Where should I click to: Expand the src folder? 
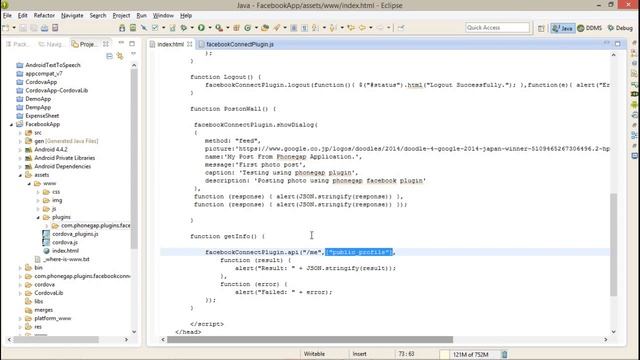tap(20, 133)
